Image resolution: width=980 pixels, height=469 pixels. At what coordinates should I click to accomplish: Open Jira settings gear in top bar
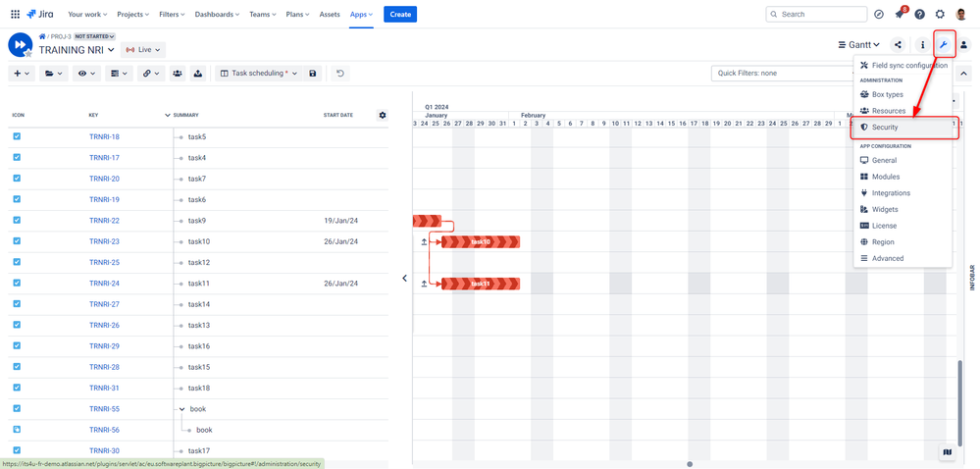[x=940, y=14]
